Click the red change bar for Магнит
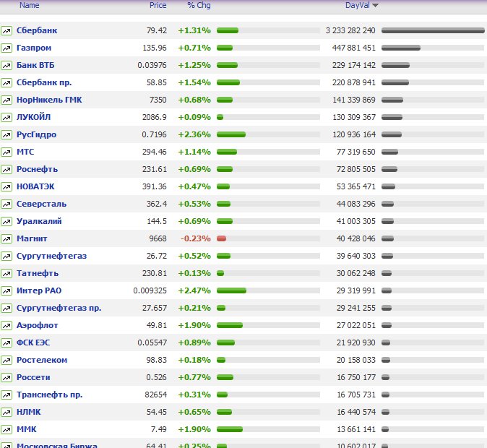 tap(221, 238)
